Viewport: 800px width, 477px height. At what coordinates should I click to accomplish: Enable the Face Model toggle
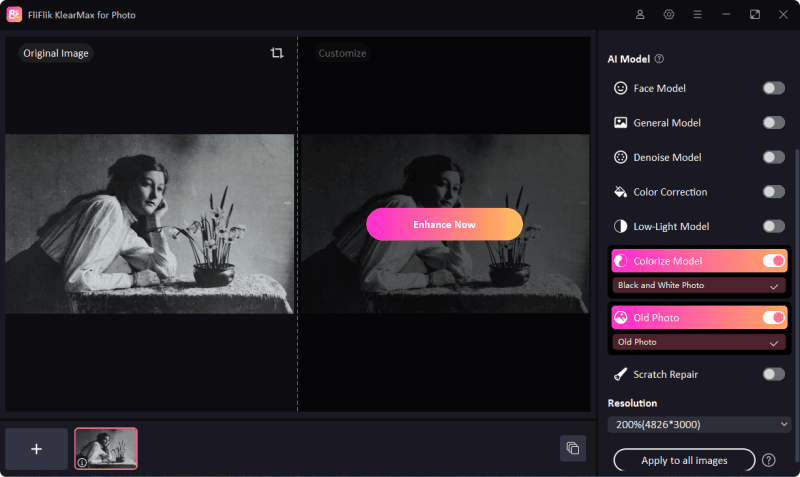[773, 89]
